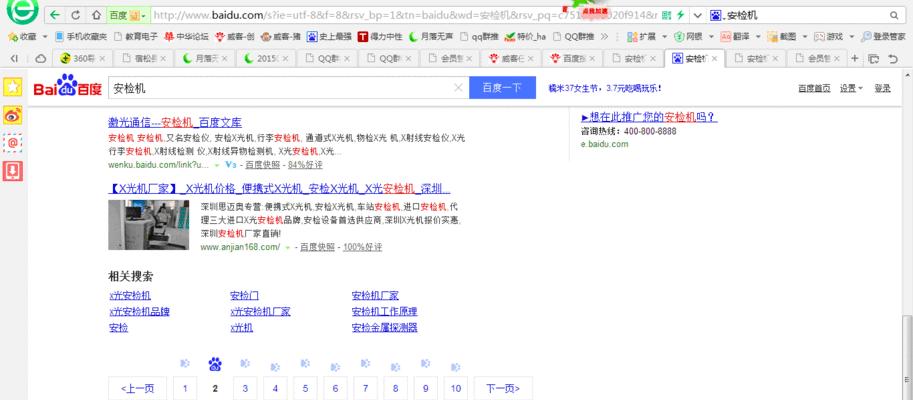This screenshot has width=913, height=400.
Task: Click the 网银 online banking shield icon
Action: (x=680, y=36)
